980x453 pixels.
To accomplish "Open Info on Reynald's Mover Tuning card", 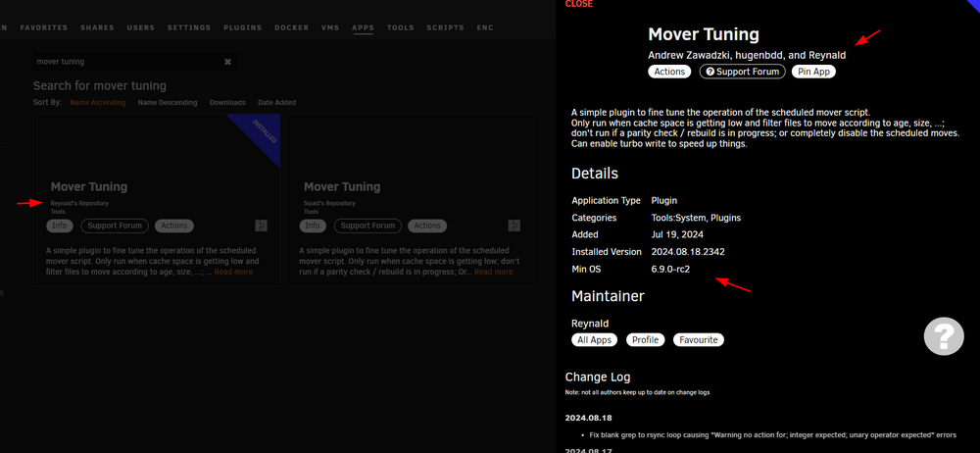I will coord(60,226).
